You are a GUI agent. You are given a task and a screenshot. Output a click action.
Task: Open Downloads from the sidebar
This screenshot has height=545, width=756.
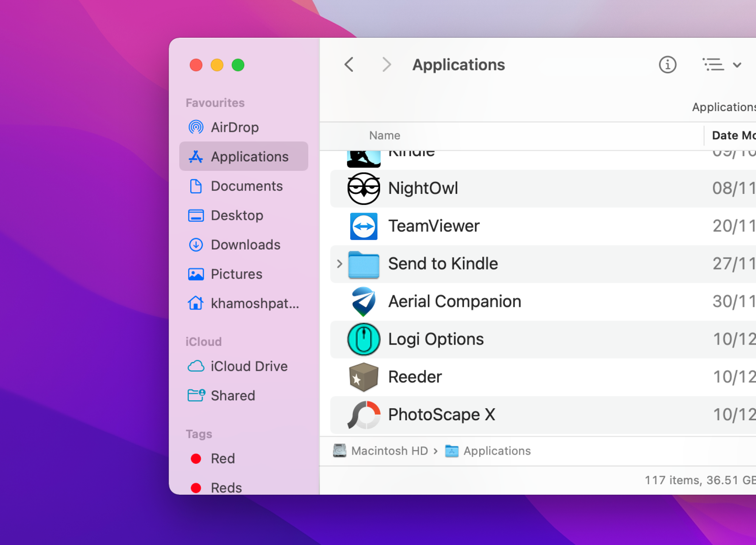coord(244,245)
